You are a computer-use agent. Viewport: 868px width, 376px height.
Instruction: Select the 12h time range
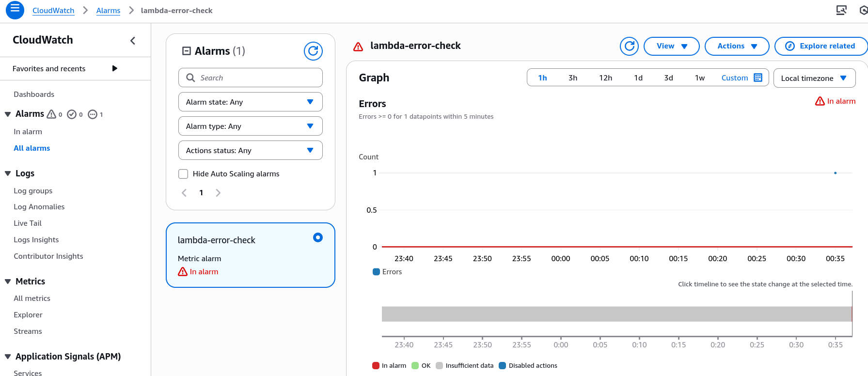[605, 78]
